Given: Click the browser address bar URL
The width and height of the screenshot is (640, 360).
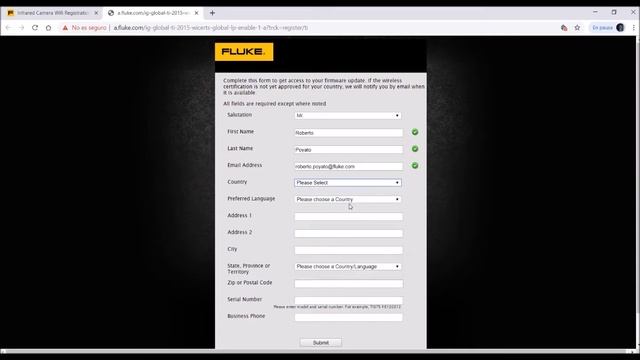Looking at the screenshot, I should (211, 28).
